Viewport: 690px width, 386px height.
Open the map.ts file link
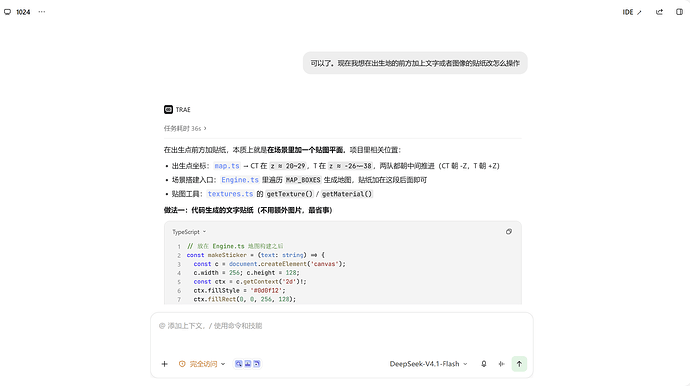pos(227,166)
